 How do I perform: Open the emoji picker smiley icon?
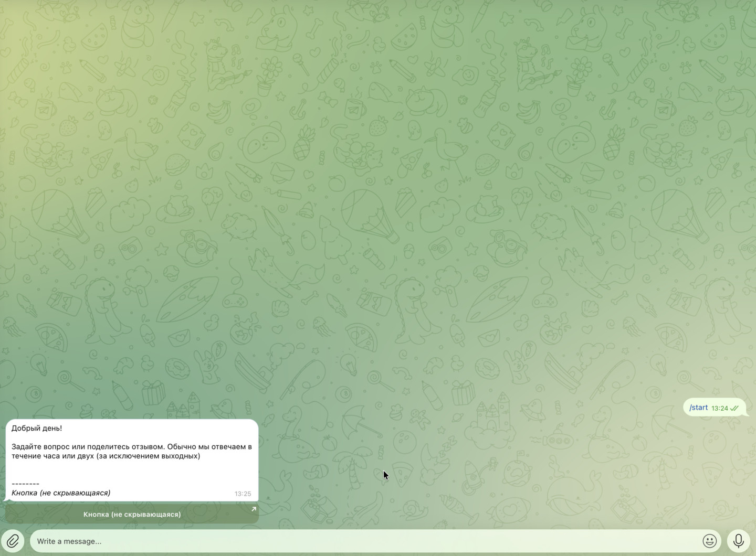[x=709, y=541]
